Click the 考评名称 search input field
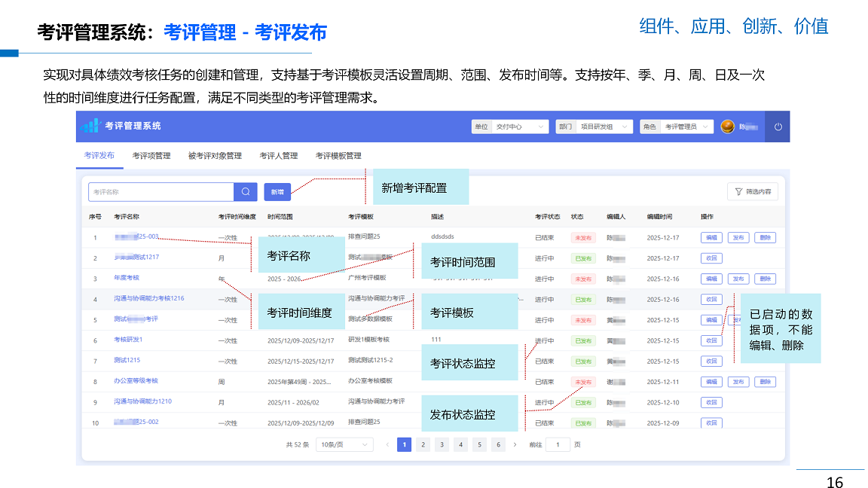This screenshot has height=488, width=868. [x=161, y=192]
